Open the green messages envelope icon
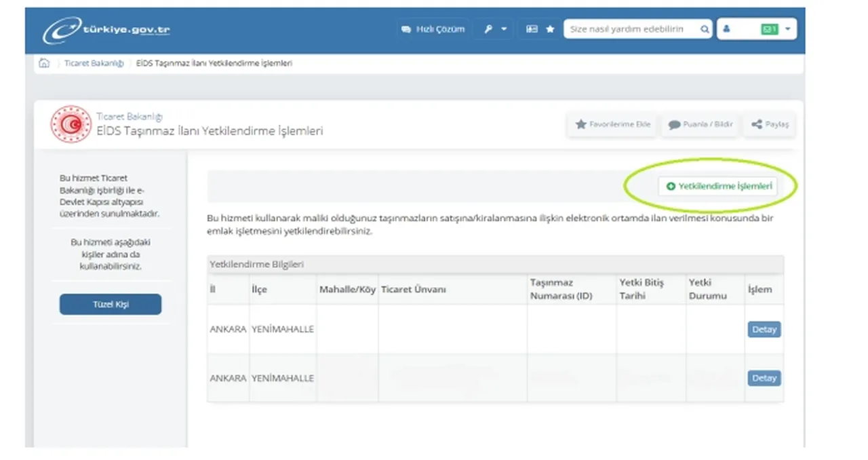868x460 pixels. [769, 29]
